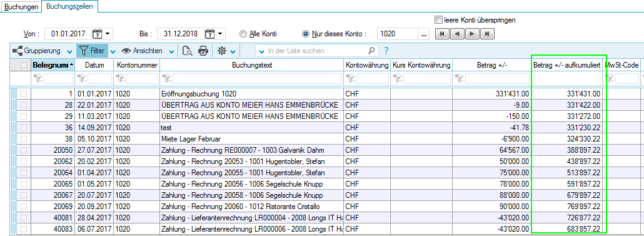Select Zahlung - Rechnung RE000007 Galvanik Dahm cell
The width and height of the screenshot is (644, 236).
(x=252, y=150)
